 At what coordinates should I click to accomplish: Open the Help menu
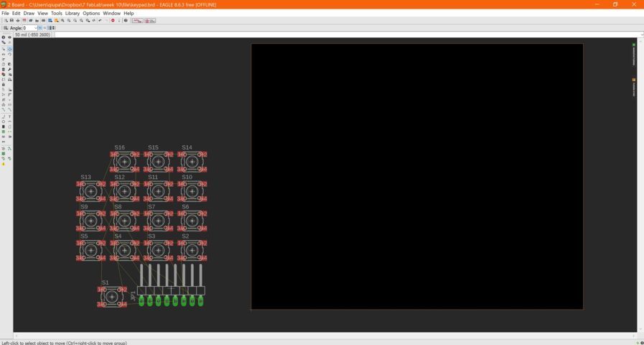(x=129, y=13)
